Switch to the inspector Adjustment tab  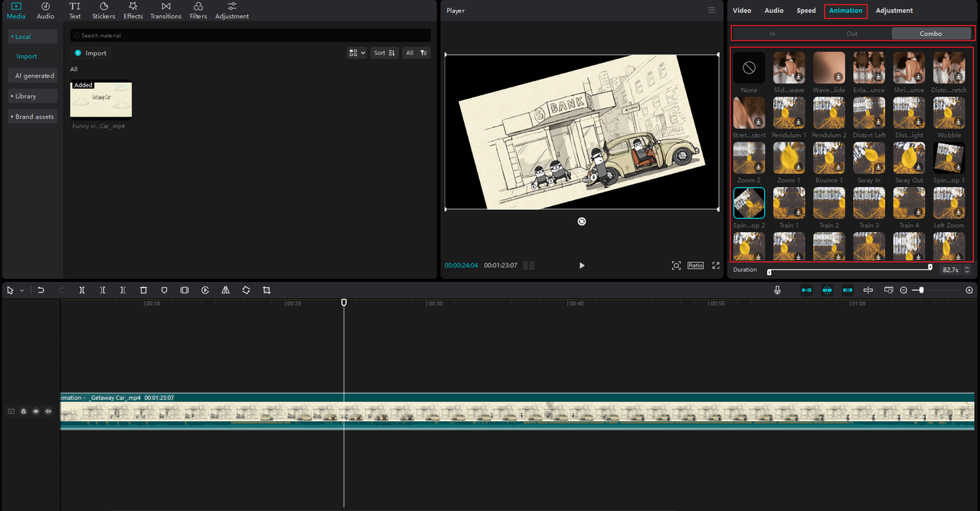894,11
